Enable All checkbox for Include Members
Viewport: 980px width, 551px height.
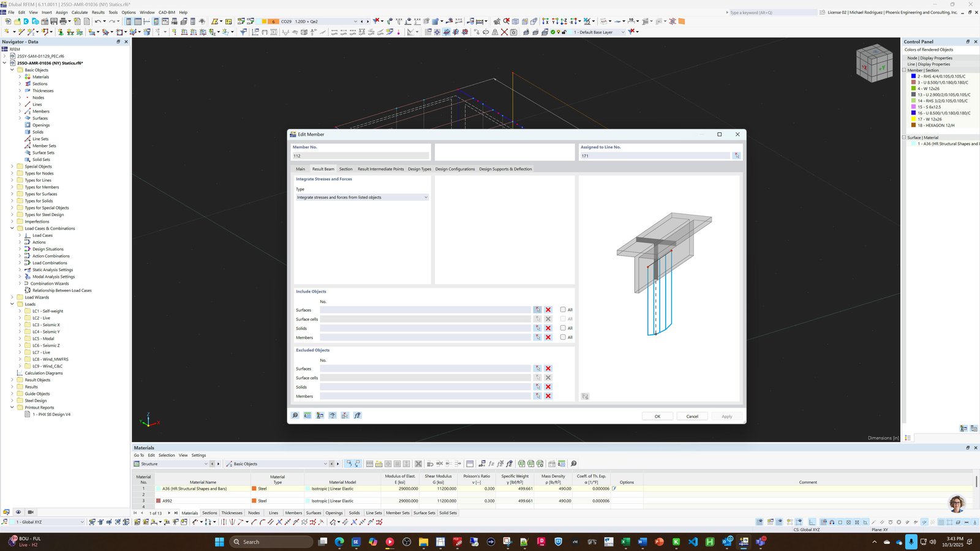point(563,337)
